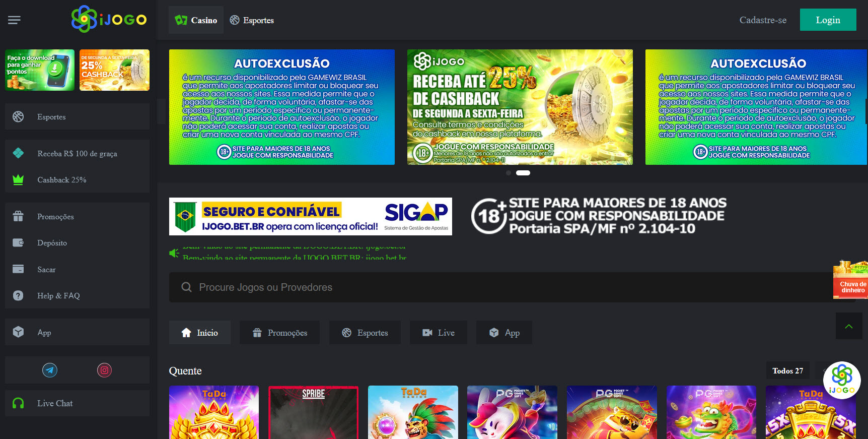
Task: Select the Casino top tab
Action: (196, 20)
